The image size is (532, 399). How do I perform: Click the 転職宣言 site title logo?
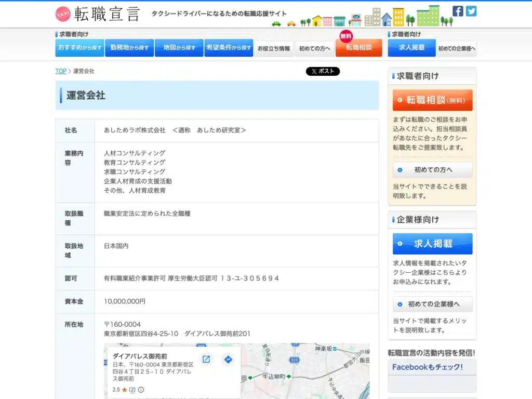coord(107,14)
